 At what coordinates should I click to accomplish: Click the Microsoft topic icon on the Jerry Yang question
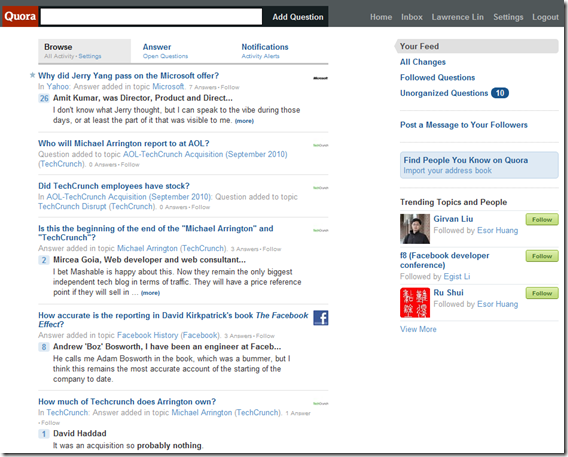click(321, 78)
